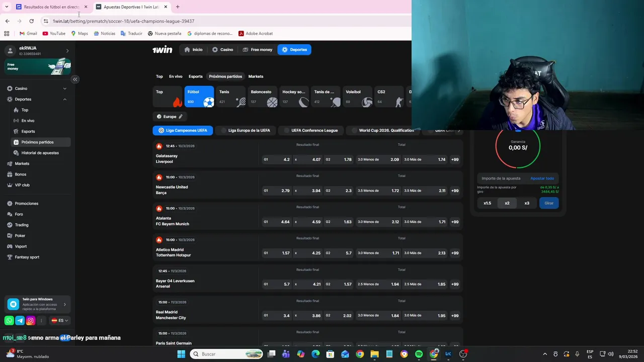Go back in browser history
The height and width of the screenshot is (362, 644).
tap(7, 21)
